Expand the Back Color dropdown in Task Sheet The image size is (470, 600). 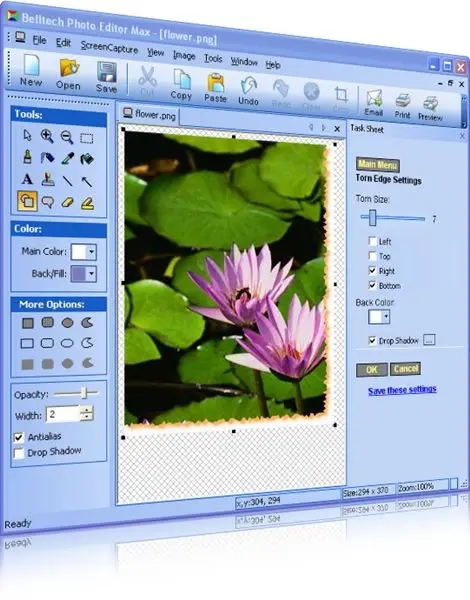386,317
